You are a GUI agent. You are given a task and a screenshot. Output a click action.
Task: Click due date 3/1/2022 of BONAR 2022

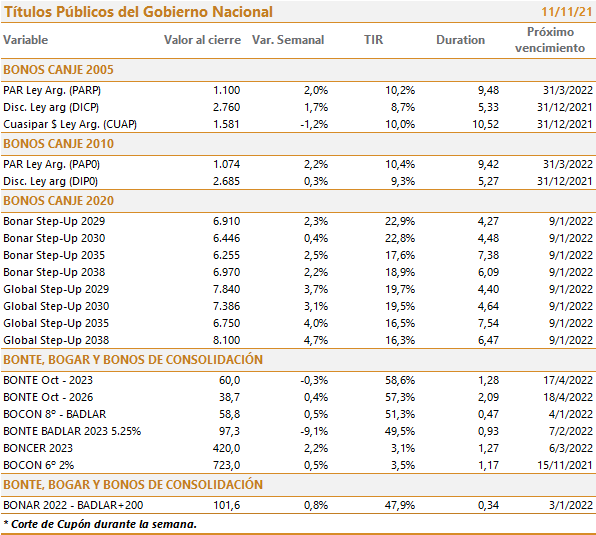571,505
